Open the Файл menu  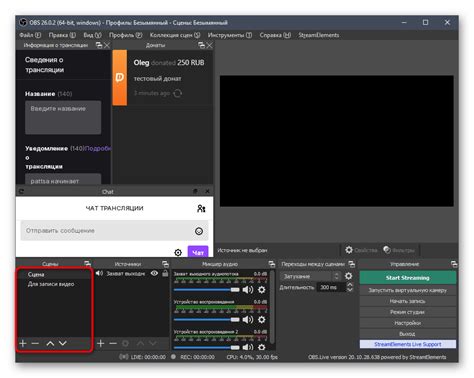click(30, 35)
